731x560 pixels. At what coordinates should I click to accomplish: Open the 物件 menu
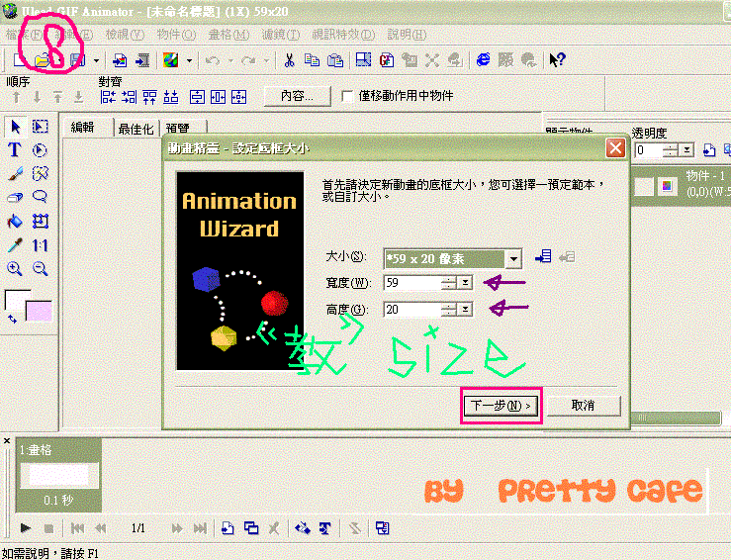(176, 35)
